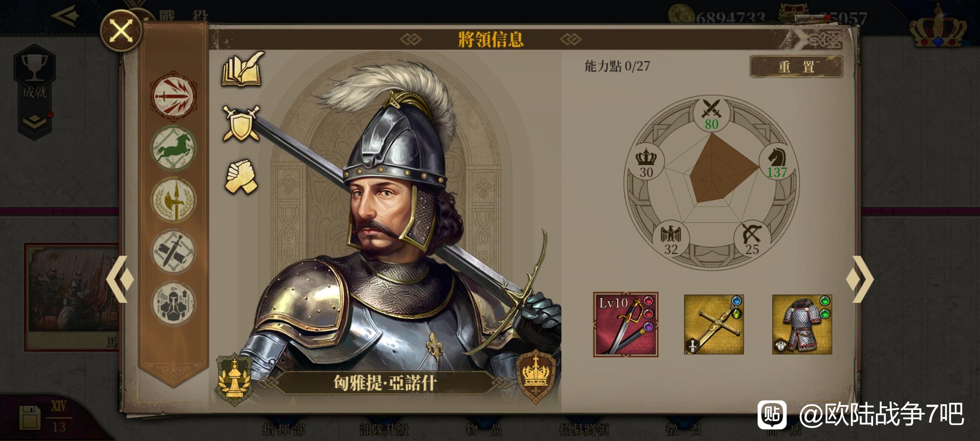This screenshot has height=441, width=980.
Task: Close the general info panel
Action: click(121, 31)
